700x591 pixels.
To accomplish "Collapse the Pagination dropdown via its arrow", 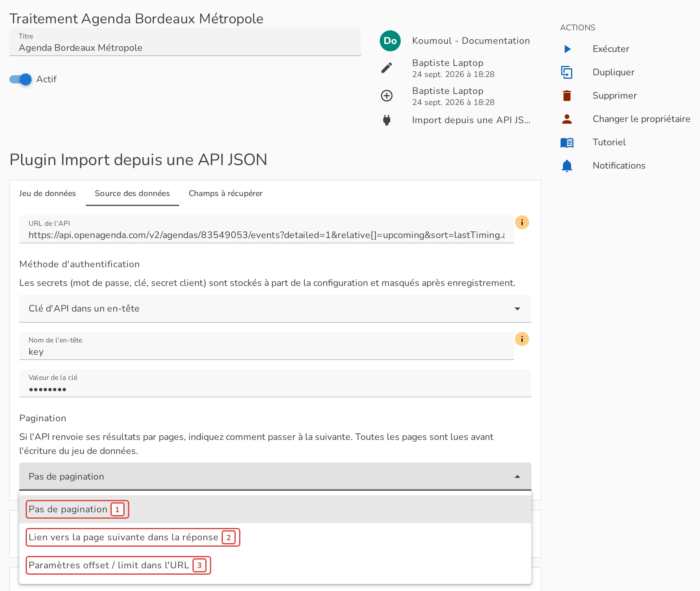I will [x=517, y=476].
